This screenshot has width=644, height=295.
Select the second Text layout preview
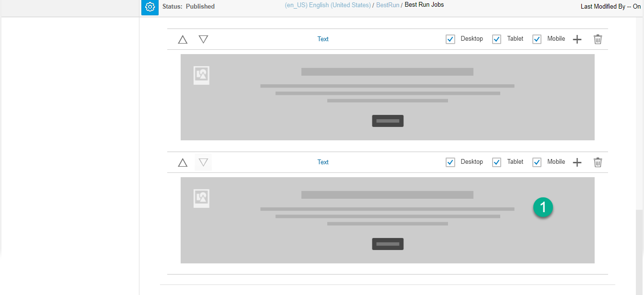388,220
